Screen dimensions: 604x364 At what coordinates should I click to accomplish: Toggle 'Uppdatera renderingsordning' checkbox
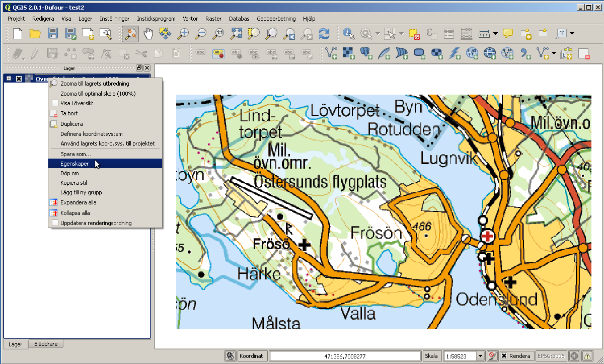pyautogui.click(x=55, y=223)
